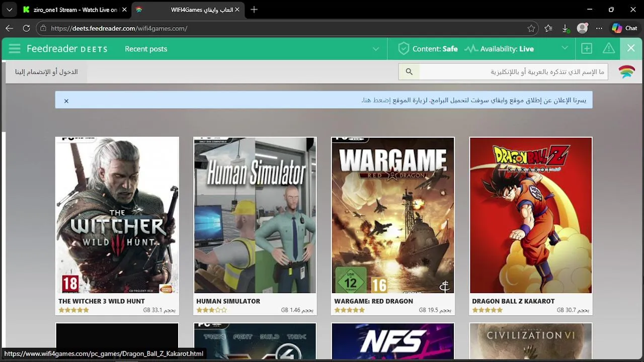
Task: Click THE WITCHER 3 WILD HUNT title
Action: [102, 301]
